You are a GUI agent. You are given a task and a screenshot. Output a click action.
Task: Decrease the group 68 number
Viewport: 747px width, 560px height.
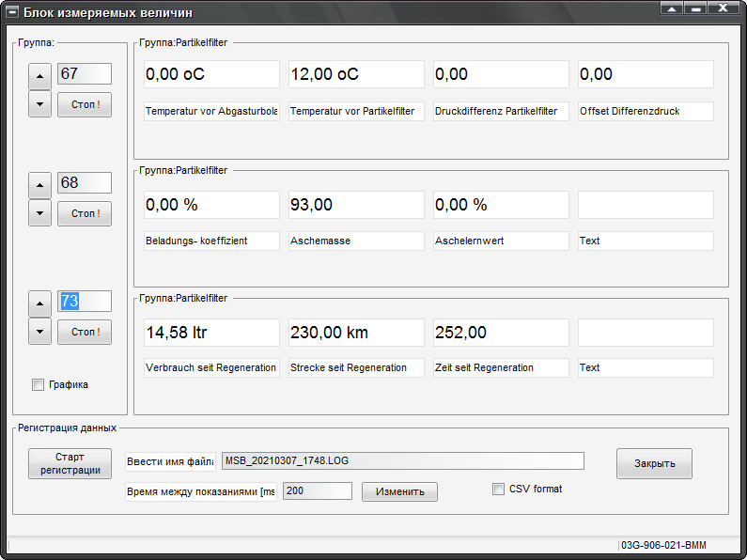[x=39, y=213]
